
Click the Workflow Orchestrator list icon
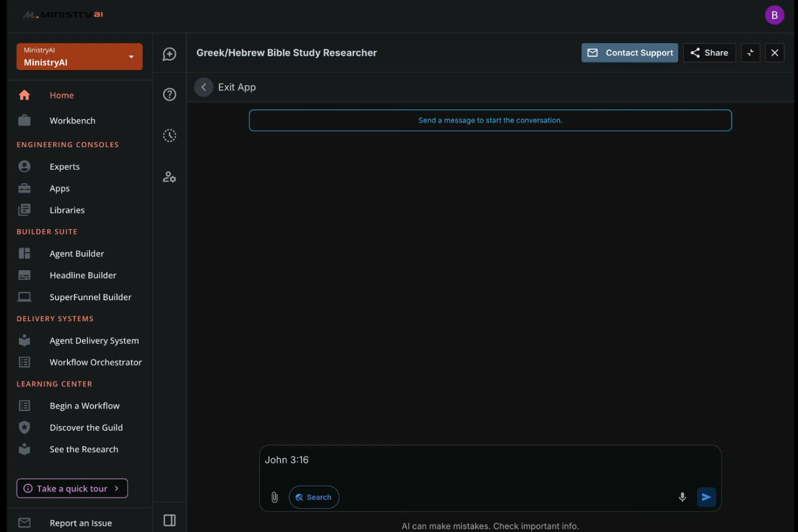[24, 362]
